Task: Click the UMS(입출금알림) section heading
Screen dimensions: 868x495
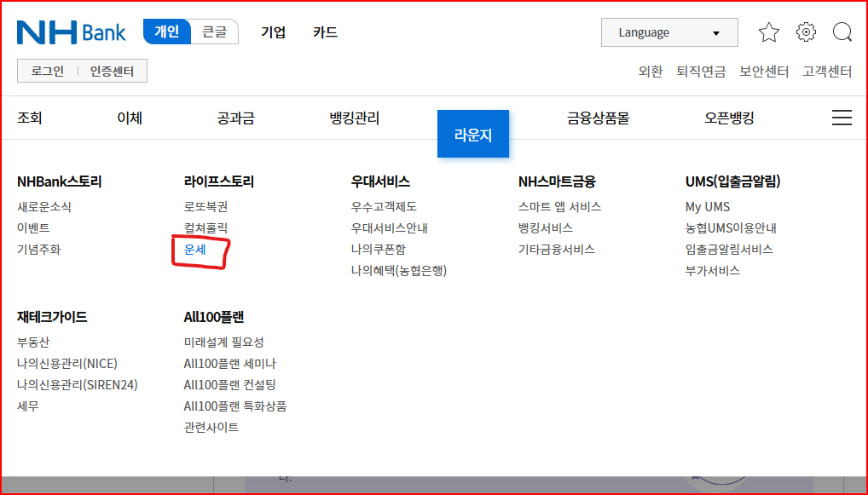Action: [x=733, y=181]
